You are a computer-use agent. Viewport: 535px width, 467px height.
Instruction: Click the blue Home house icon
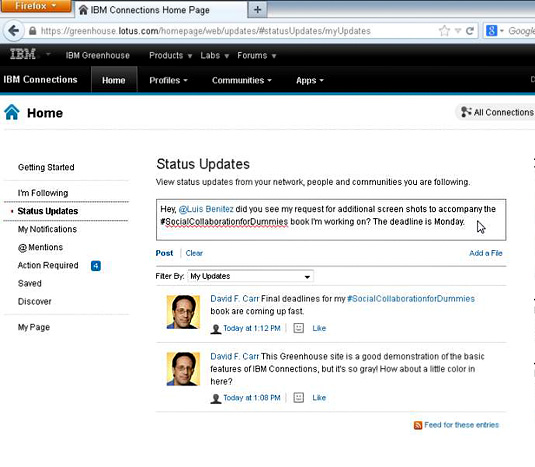pos(12,112)
